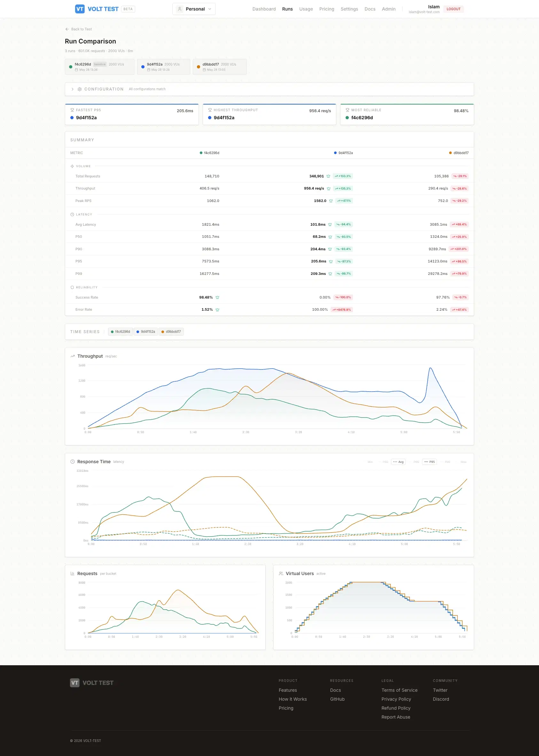Click the crown icon in Peak RPS row

click(x=331, y=201)
